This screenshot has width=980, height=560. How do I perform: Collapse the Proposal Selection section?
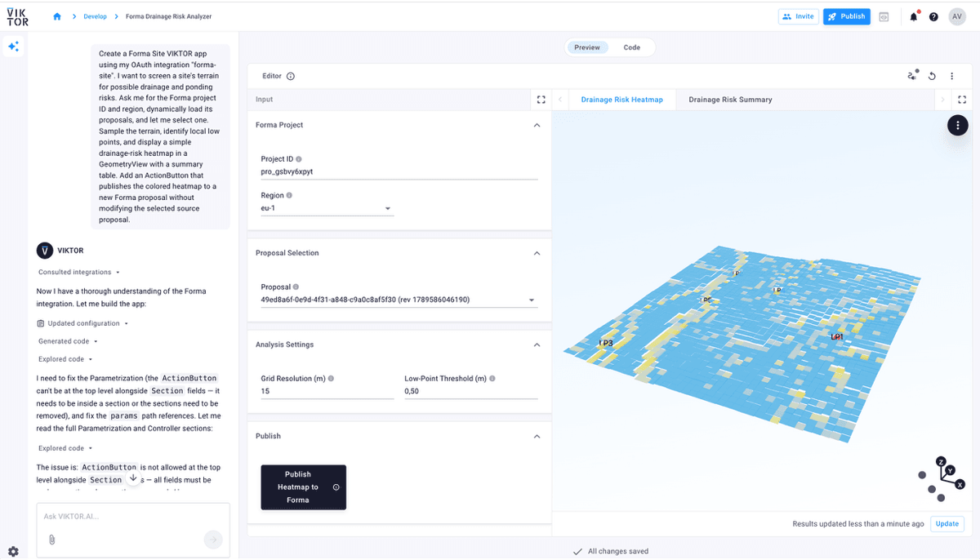(x=537, y=253)
